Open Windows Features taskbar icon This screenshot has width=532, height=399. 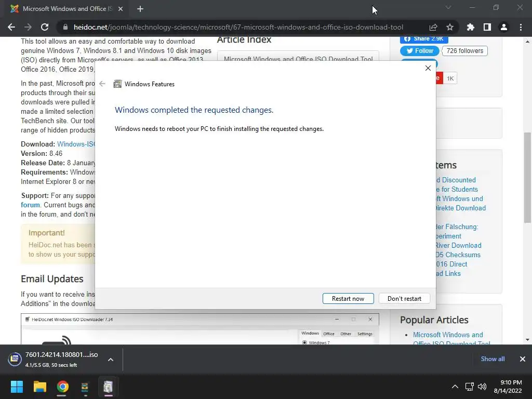click(108, 387)
